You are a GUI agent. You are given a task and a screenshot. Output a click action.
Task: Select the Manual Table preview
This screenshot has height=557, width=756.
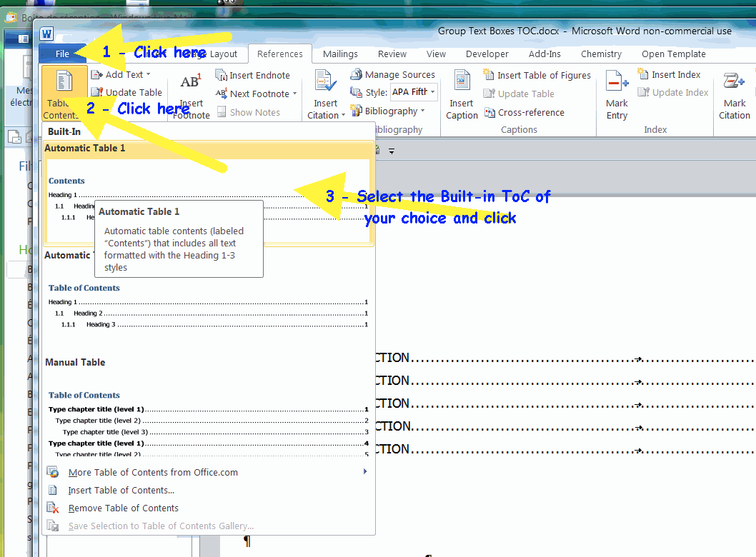pos(209,406)
